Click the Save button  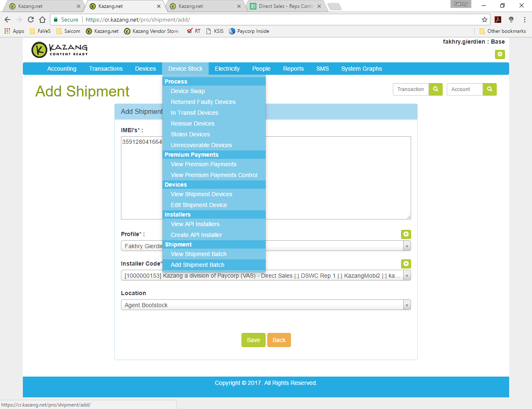point(254,340)
